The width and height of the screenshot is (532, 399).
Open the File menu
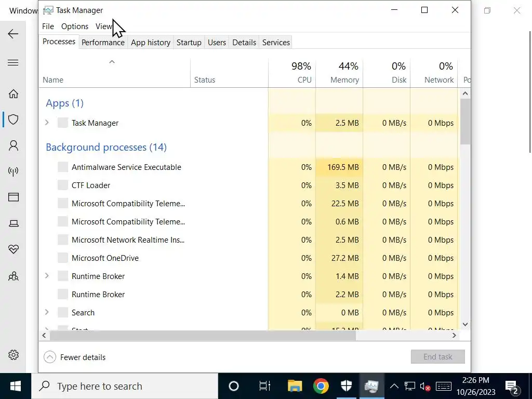48,26
